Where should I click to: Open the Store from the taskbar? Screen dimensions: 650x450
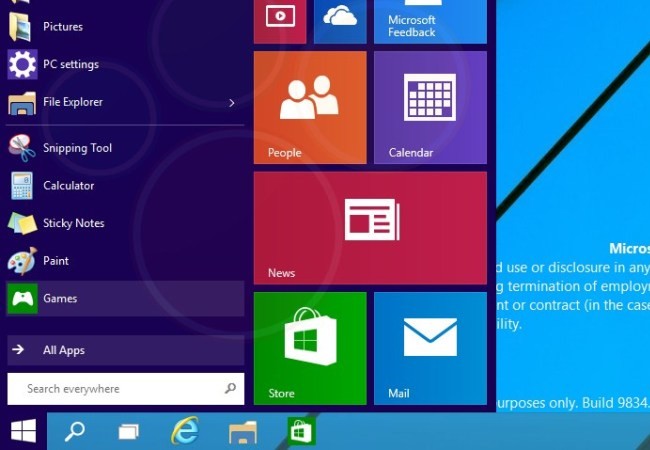[301, 431]
